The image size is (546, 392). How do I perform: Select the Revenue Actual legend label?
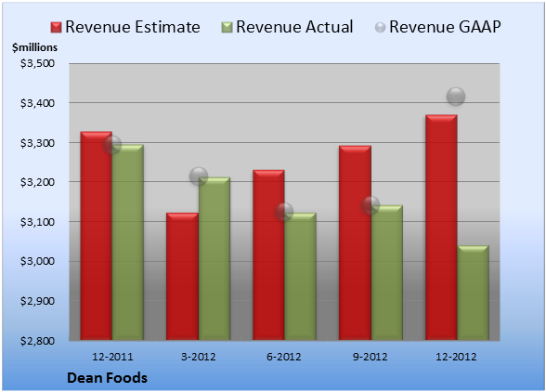click(294, 27)
